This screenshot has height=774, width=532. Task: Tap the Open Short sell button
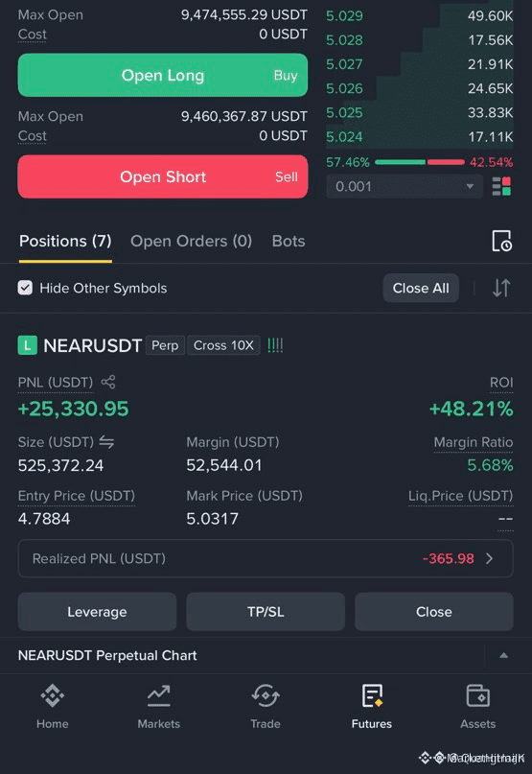pyautogui.click(x=163, y=176)
